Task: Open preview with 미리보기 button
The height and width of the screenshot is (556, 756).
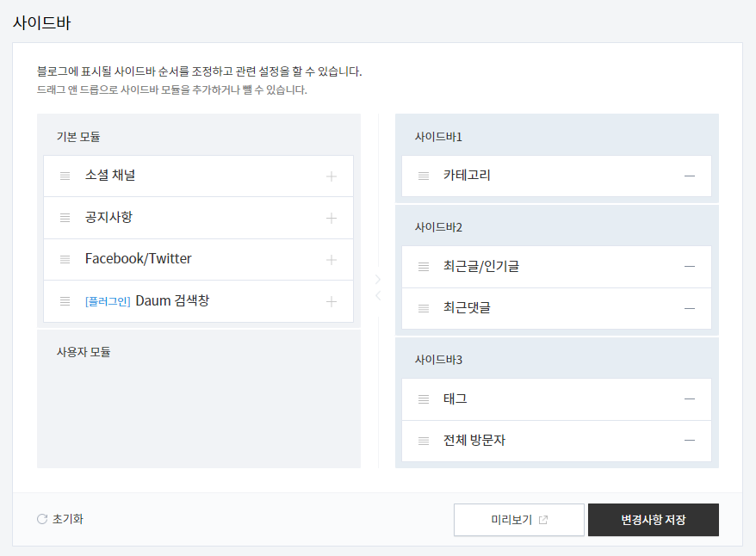Action: click(519, 520)
